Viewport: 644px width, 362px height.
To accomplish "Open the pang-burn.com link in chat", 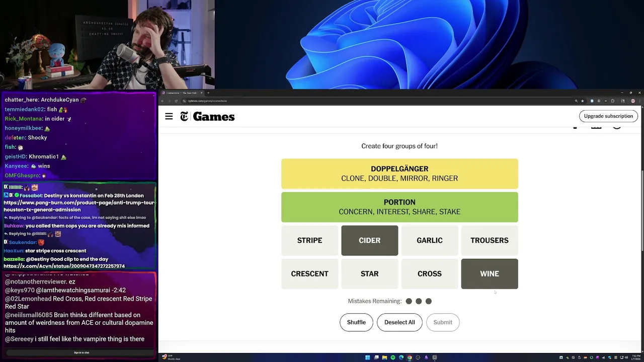I will point(79,206).
